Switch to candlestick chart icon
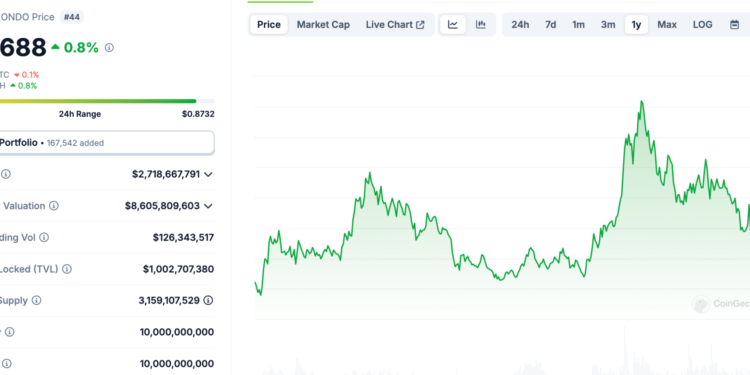Viewport: 750px width, 375px height. point(481,24)
